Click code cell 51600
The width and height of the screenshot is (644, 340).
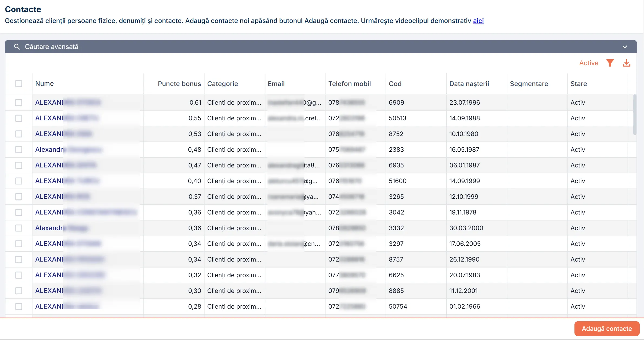click(397, 181)
